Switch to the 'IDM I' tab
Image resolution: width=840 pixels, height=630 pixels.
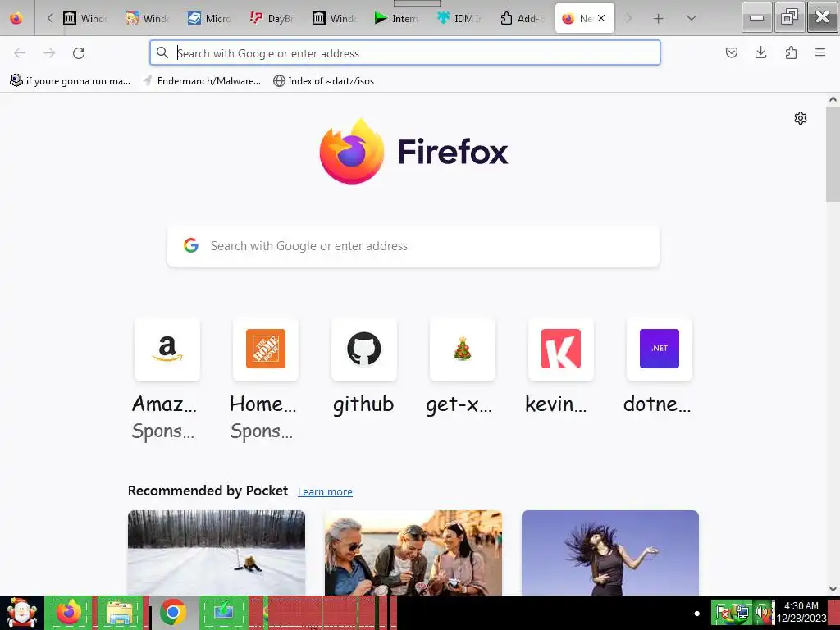[459, 18]
